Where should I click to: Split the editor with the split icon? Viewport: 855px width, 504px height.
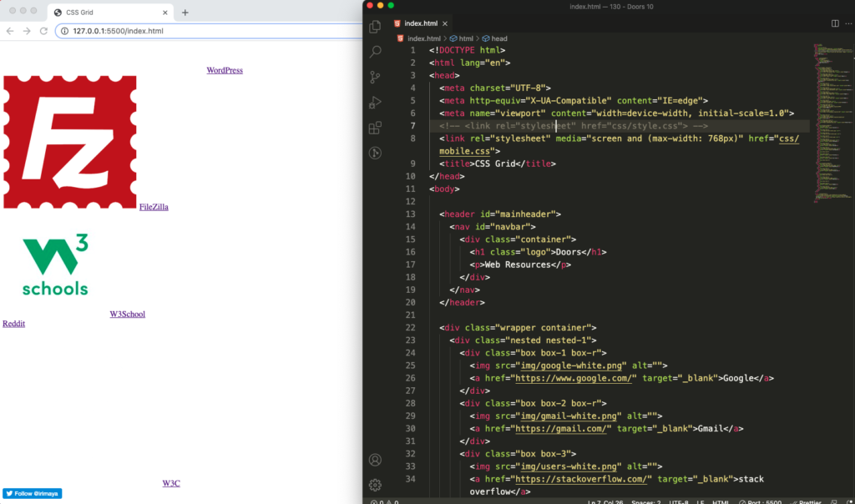tap(835, 23)
